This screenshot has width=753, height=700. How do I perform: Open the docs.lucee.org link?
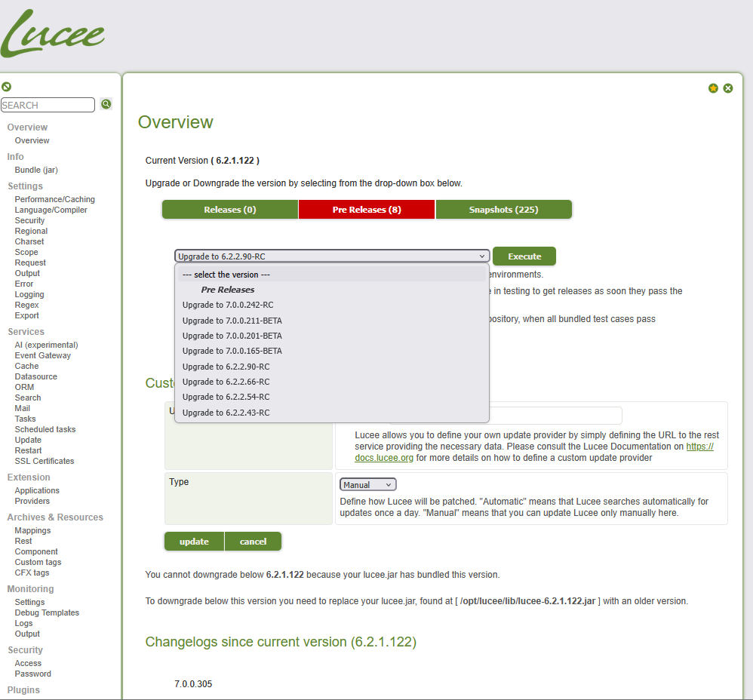pos(384,458)
